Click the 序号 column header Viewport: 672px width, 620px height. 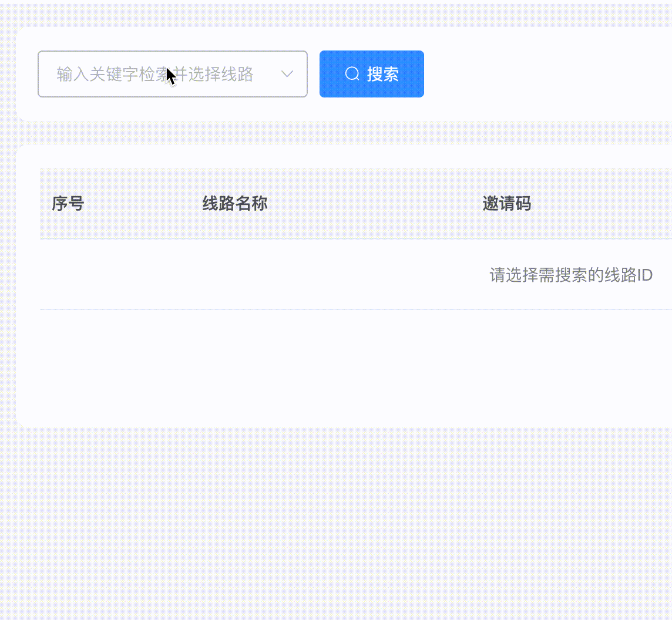69,204
